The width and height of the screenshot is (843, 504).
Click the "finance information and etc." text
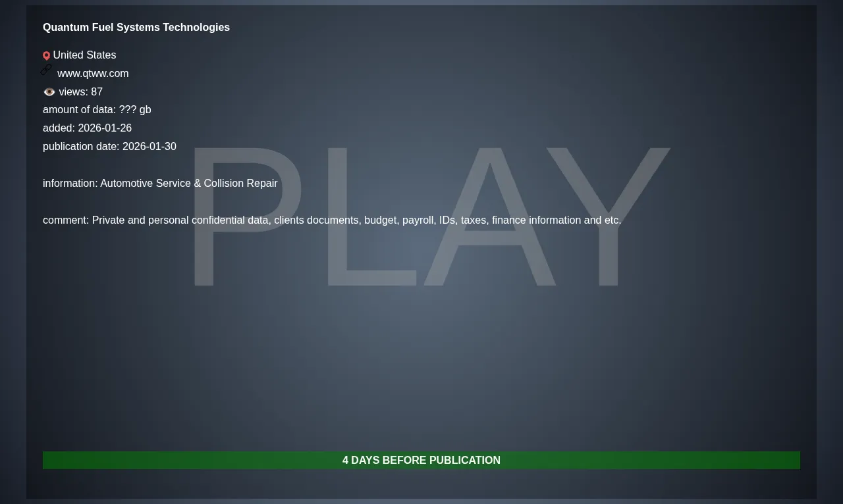pyautogui.click(x=557, y=220)
